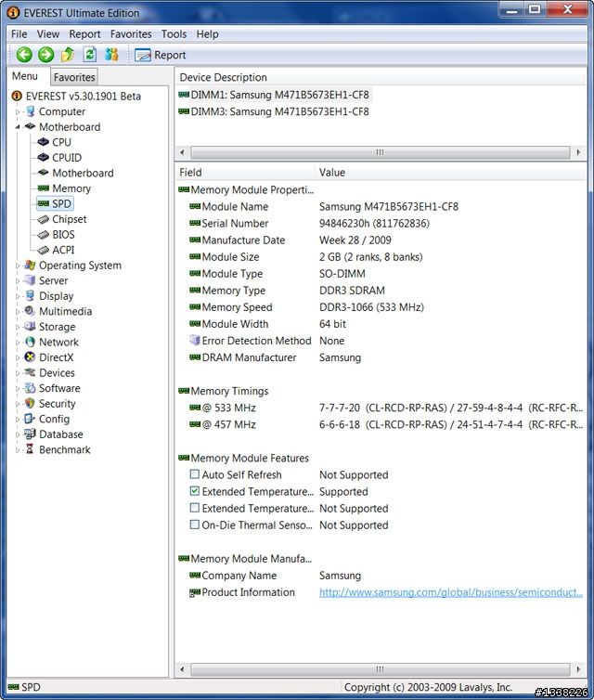This screenshot has height=700, width=594.
Task: Click the left arrow of the bottom details scrollbar
Action: click(182, 669)
